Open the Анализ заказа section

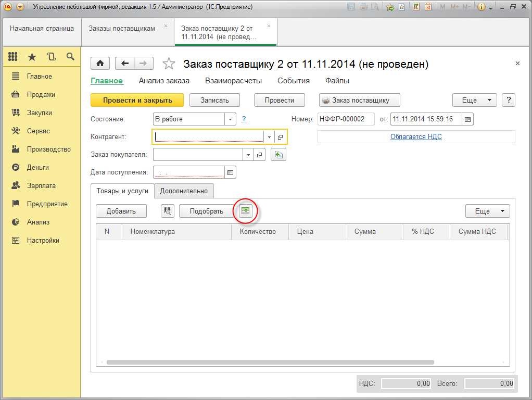(164, 81)
